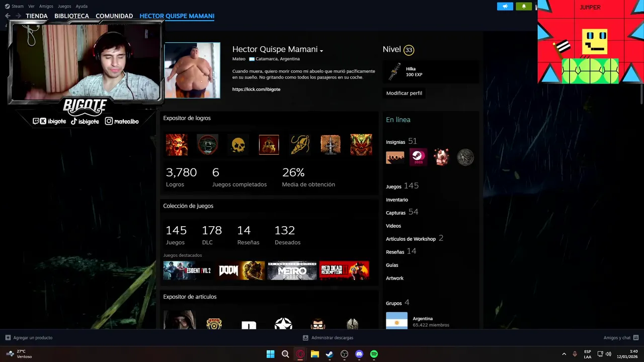Open Windows Start menu
Image resolution: width=644 pixels, height=362 pixels.
tap(270, 354)
